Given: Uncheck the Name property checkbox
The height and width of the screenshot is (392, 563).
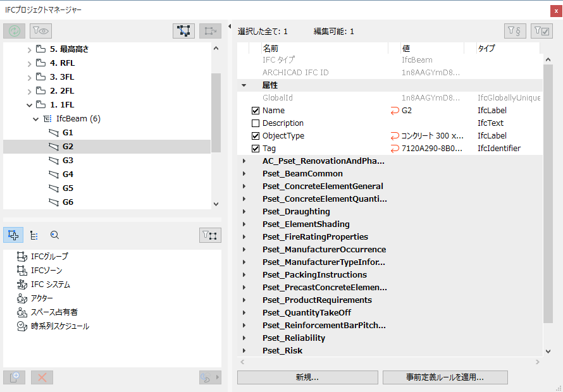Looking at the screenshot, I should (x=256, y=111).
